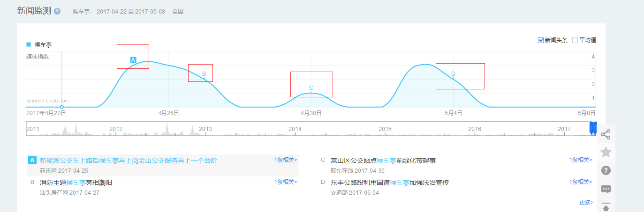Expand 1条相关 for 东丰公路段 headline

click(x=581, y=182)
